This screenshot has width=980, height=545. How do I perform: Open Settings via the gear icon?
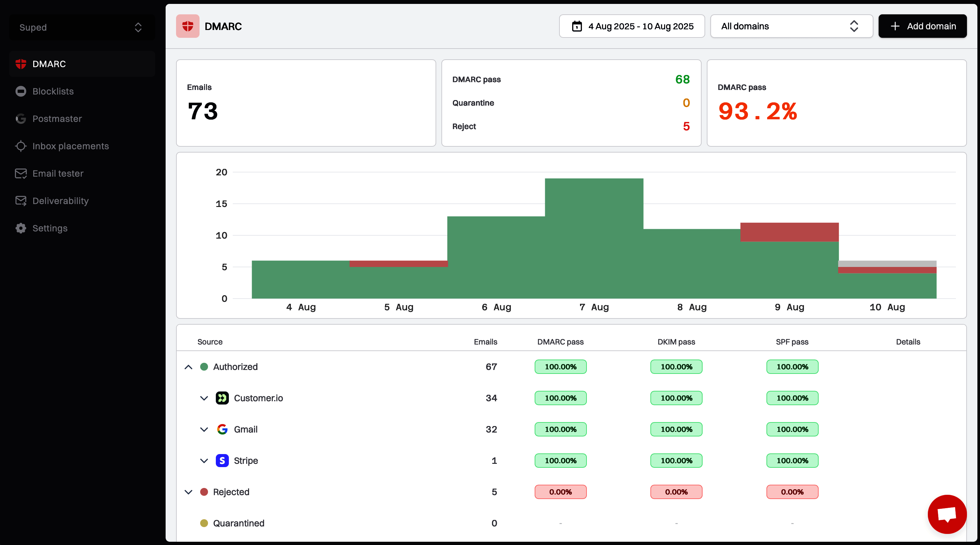coord(21,228)
